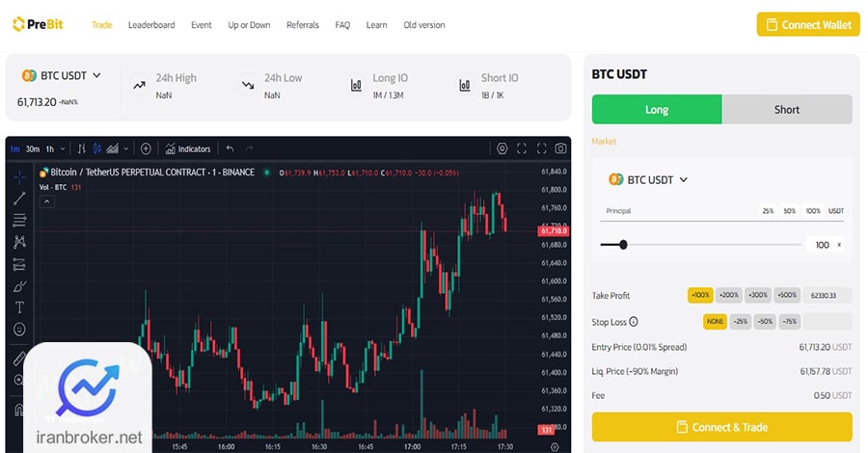The width and height of the screenshot is (868, 453).
Task: Open the Indicators panel
Action: click(x=188, y=148)
